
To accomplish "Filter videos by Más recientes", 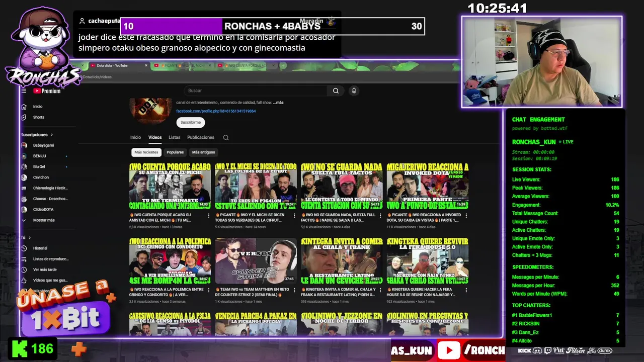I will click(146, 152).
